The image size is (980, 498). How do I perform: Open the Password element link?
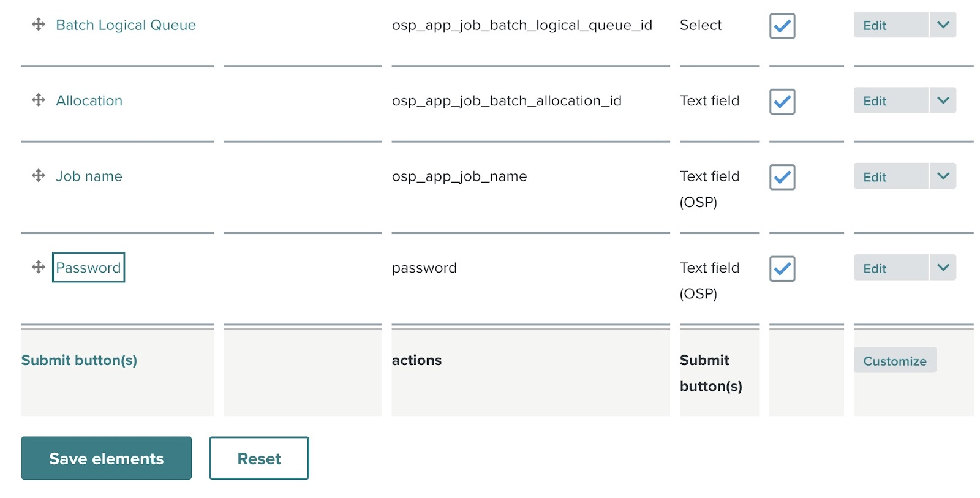tap(88, 268)
